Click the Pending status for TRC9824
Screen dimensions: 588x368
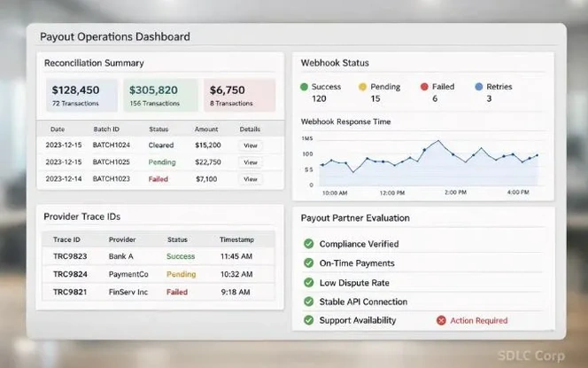[x=182, y=274]
